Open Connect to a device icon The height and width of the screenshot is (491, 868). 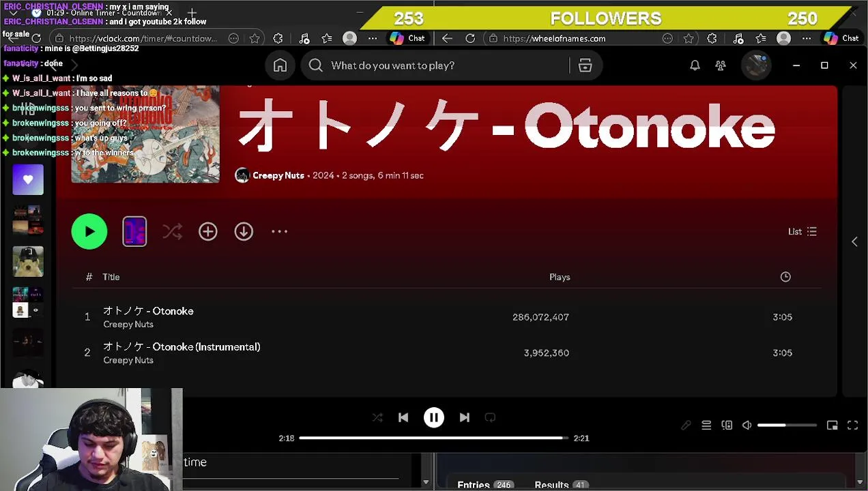[x=727, y=426]
